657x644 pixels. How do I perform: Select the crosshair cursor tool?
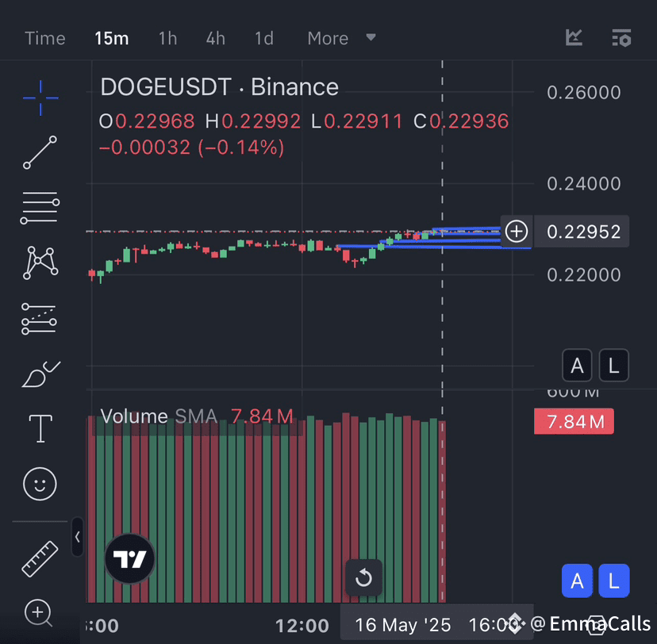(39, 97)
